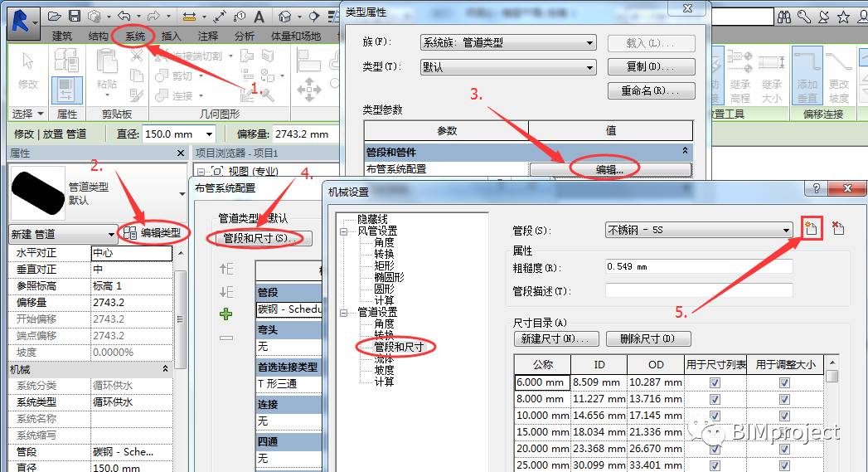The image size is (868, 472).
Task: Open the 体量和场地 ribbon tab
Action: [296, 36]
